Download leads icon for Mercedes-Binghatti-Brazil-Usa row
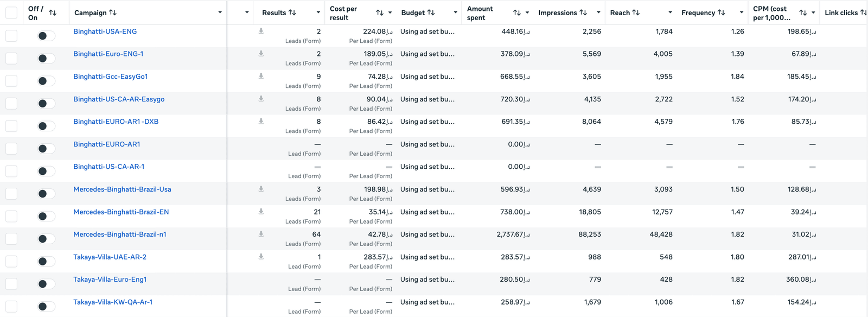 (x=261, y=189)
